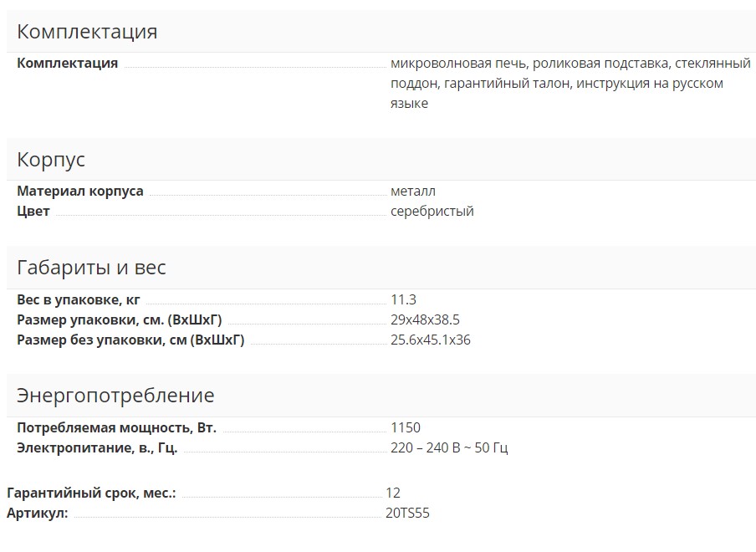Image resolution: width=756 pixels, height=552 pixels.
Task: Select the серебристый color value
Action: [432, 212]
